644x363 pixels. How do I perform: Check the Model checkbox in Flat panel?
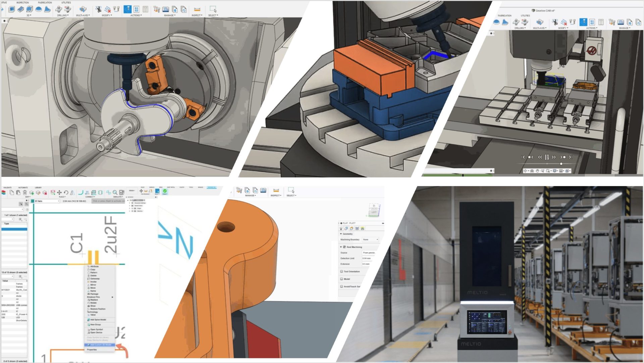point(341,279)
